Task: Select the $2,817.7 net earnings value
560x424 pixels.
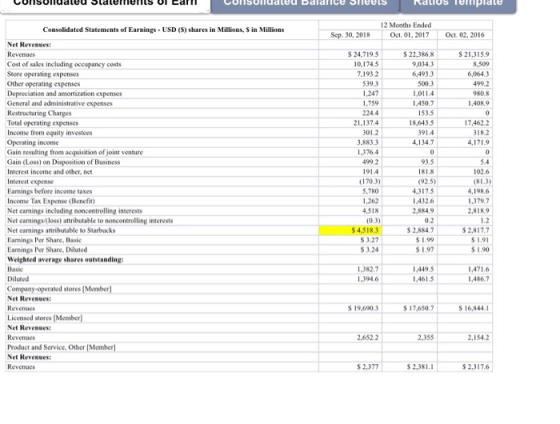Action: pos(476,230)
